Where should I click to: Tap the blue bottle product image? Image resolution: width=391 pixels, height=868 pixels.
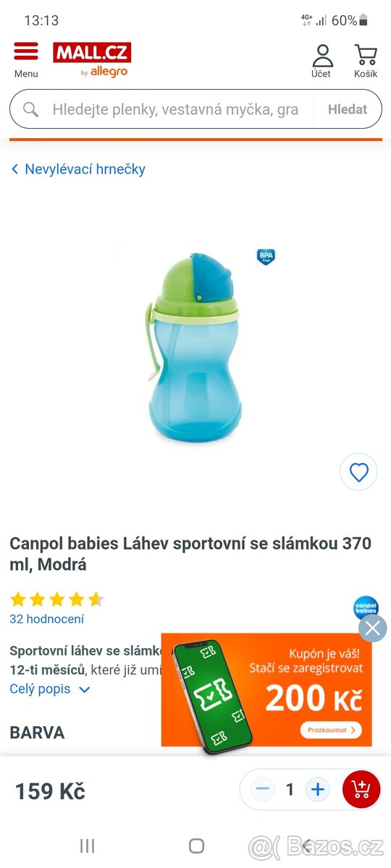pyautogui.click(x=192, y=347)
